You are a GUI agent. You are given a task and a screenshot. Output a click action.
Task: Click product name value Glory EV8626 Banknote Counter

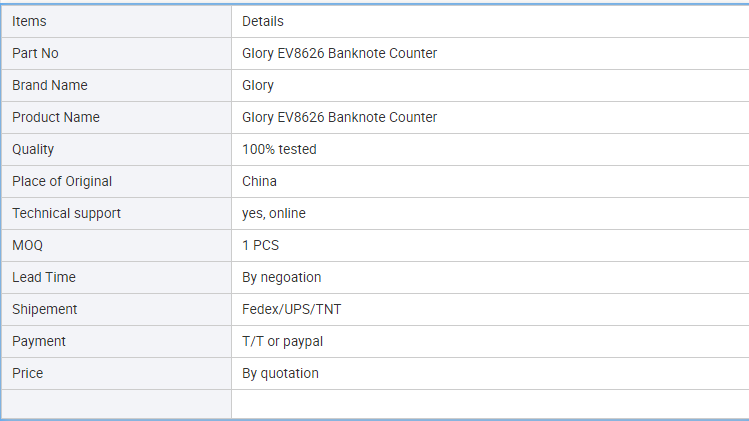[x=339, y=118]
